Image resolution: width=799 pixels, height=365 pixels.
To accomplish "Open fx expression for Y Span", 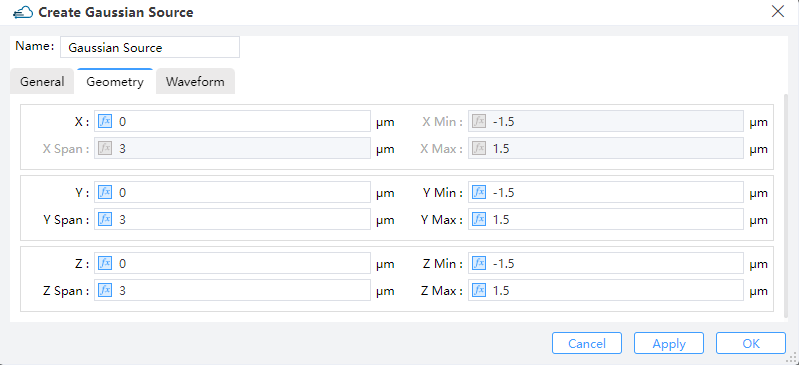I will click(105, 219).
